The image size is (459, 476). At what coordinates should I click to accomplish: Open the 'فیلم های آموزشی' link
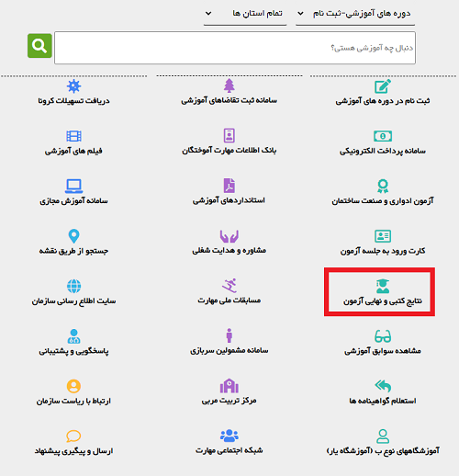73,151
